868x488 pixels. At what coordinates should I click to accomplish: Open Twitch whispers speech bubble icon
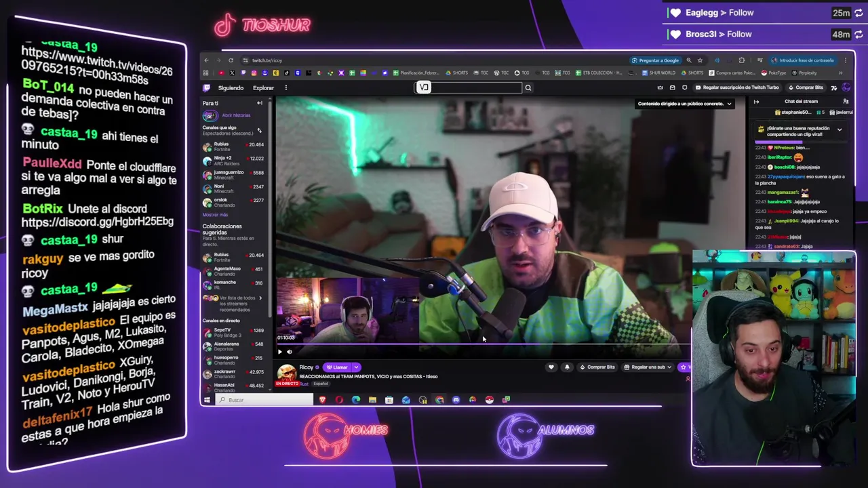point(684,87)
